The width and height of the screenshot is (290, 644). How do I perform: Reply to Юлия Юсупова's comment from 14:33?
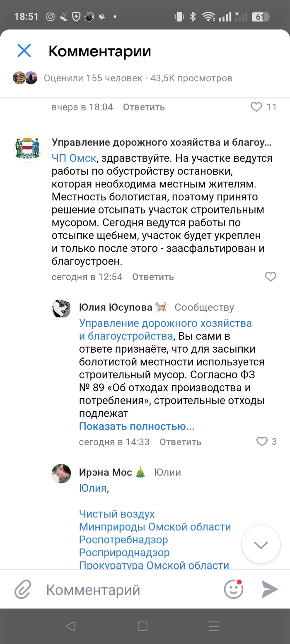pos(180,442)
